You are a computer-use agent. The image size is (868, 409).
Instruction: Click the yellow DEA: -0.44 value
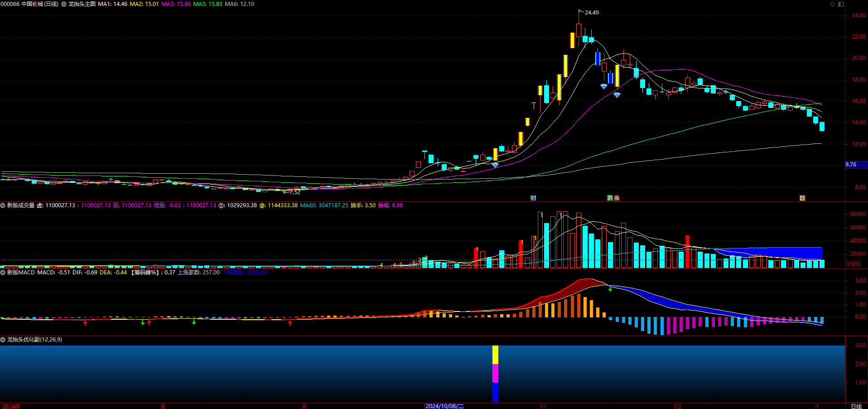pos(113,273)
